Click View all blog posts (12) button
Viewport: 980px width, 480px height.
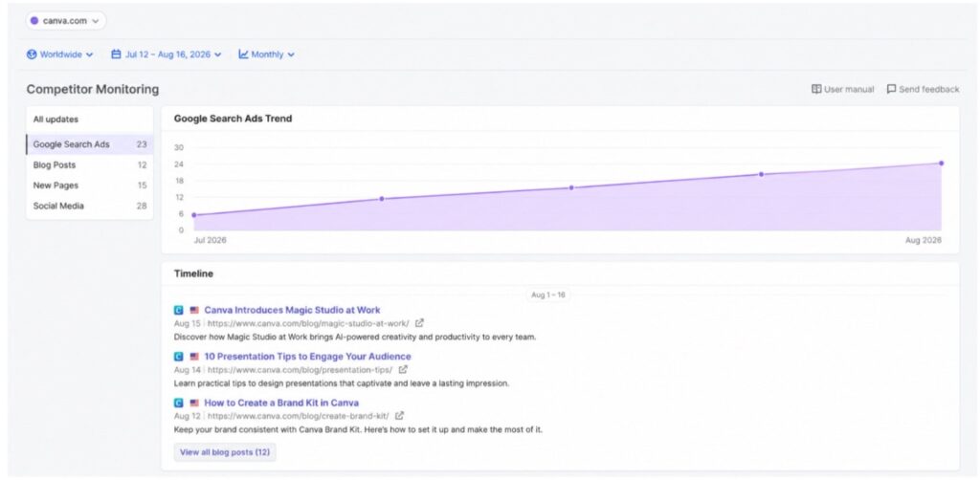(x=225, y=452)
